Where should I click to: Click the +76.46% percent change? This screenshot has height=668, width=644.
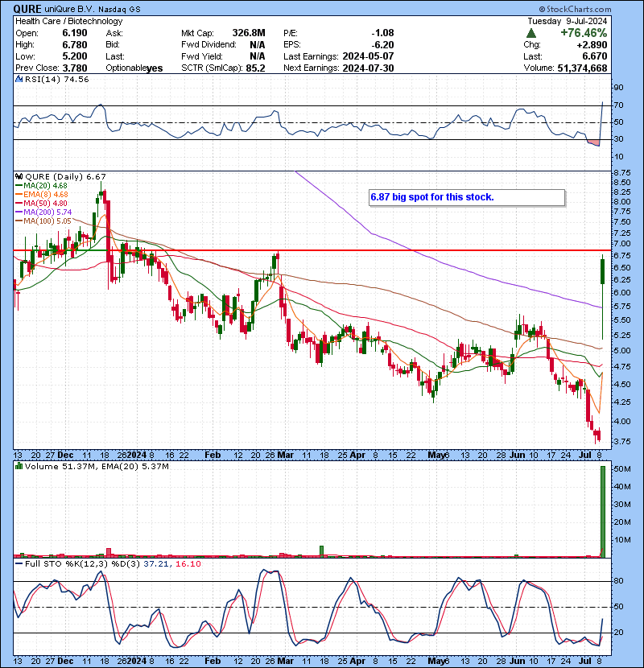tap(584, 33)
